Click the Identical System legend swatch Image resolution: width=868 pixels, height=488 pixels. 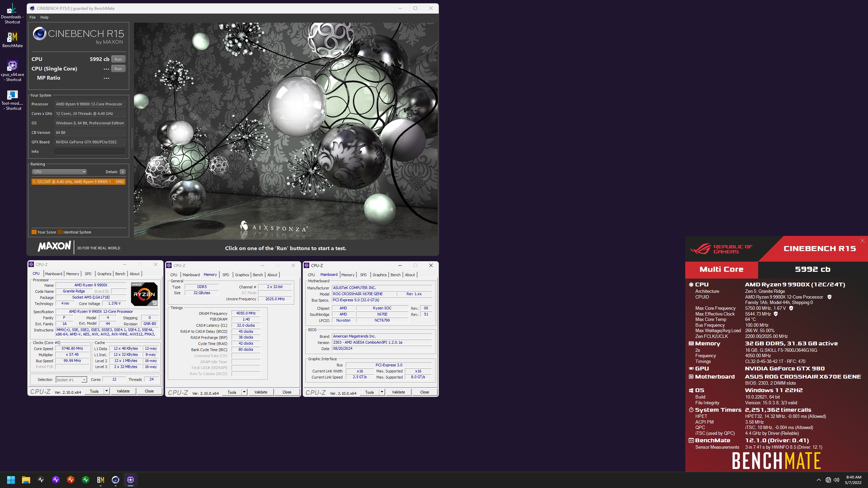click(x=60, y=232)
